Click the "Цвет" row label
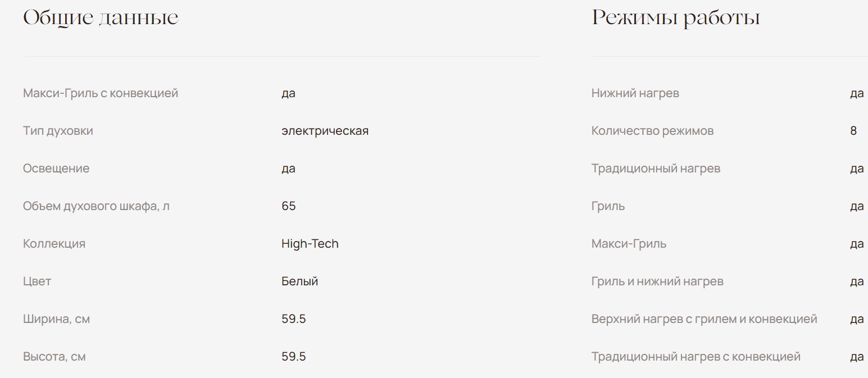Viewport: 868px width, 378px height. tap(37, 281)
